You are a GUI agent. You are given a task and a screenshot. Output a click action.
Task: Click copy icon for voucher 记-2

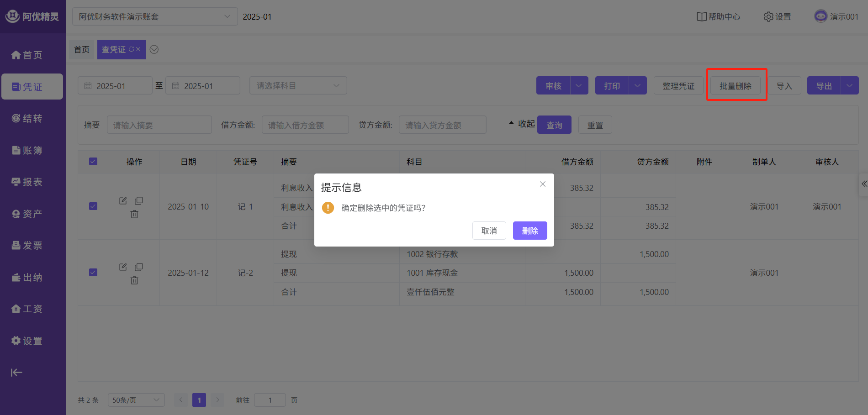(x=139, y=267)
